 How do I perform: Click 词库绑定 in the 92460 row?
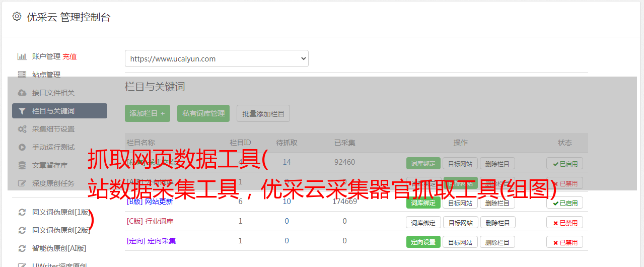click(x=423, y=163)
